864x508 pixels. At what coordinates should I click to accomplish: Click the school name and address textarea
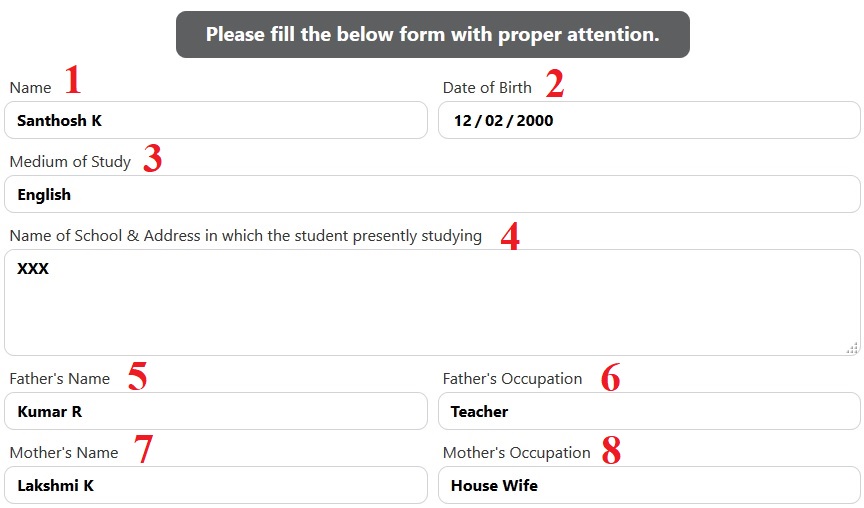coord(432,302)
